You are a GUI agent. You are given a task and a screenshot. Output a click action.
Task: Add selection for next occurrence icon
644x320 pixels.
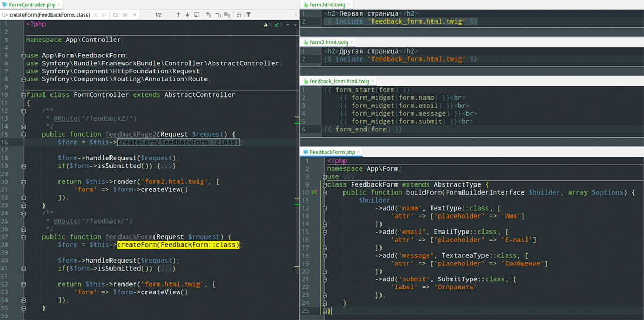point(209,14)
